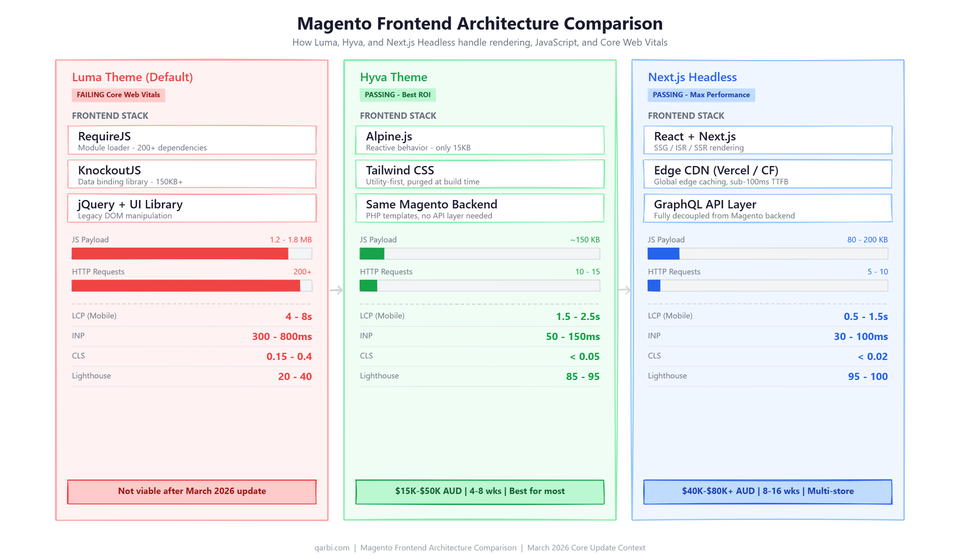Click the qarbi.com footer text
The height and width of the screenshot is (560, 960).
click(332, 548)
